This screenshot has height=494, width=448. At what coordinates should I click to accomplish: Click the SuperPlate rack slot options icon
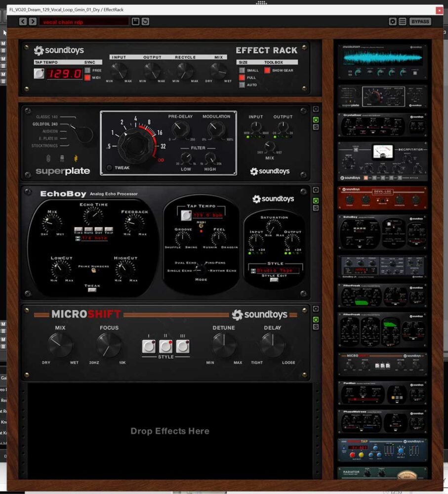(316, 109)
